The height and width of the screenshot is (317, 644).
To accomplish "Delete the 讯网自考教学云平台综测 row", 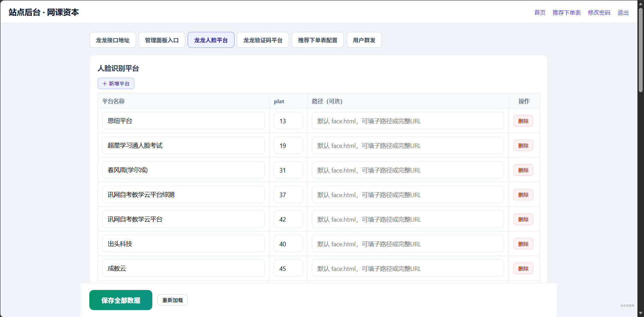I will pos(523,195).
